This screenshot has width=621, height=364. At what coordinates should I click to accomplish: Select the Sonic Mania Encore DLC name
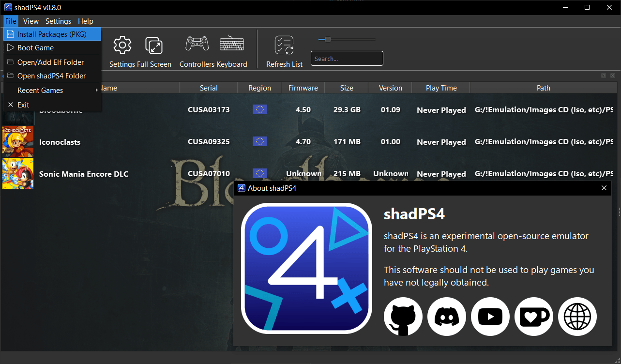84,174
